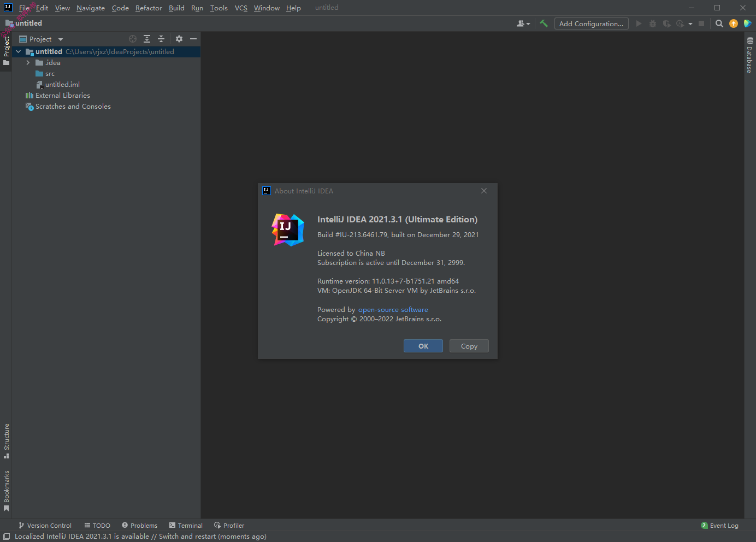This screenshot has width=756, height=542.
Task: Open the Terminal tool tab
Action: tap(186, 526)
